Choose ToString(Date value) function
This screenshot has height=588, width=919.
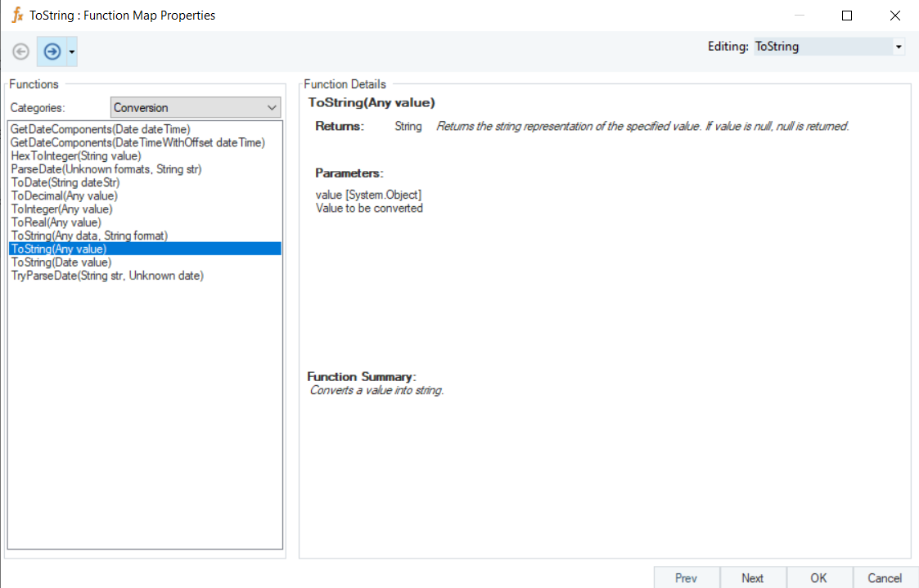61,263
